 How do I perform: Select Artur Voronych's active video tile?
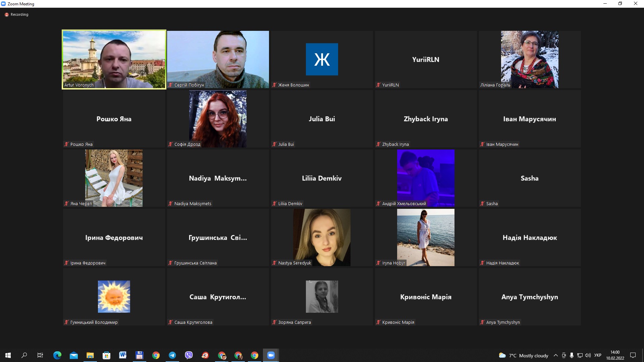[x=114, y=59]
